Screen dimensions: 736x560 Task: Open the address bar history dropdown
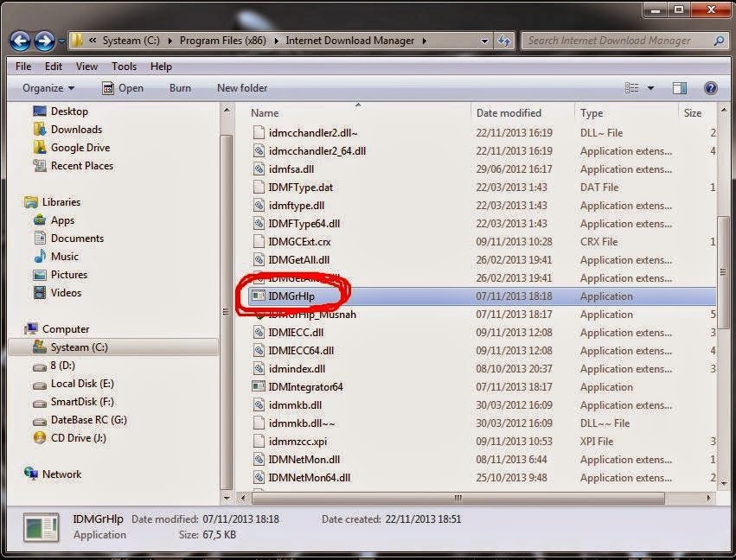[484, 41]
